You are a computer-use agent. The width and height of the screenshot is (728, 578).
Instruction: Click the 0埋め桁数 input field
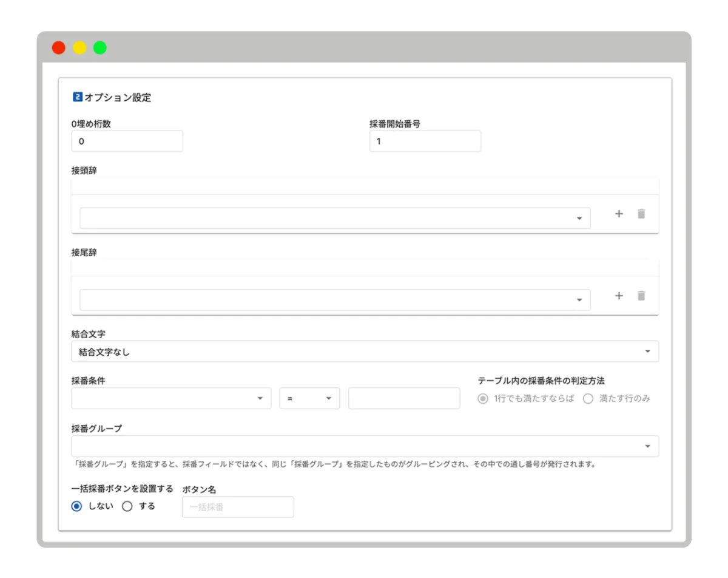[127, 141]
